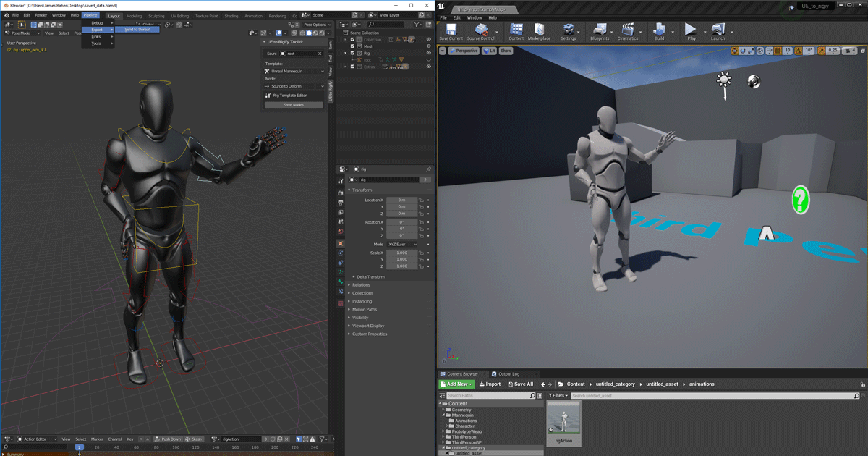This screenshot has height=456, width=868.
Task: Expand Geometry folder in Unreal content tree
Action: point(444,410)
